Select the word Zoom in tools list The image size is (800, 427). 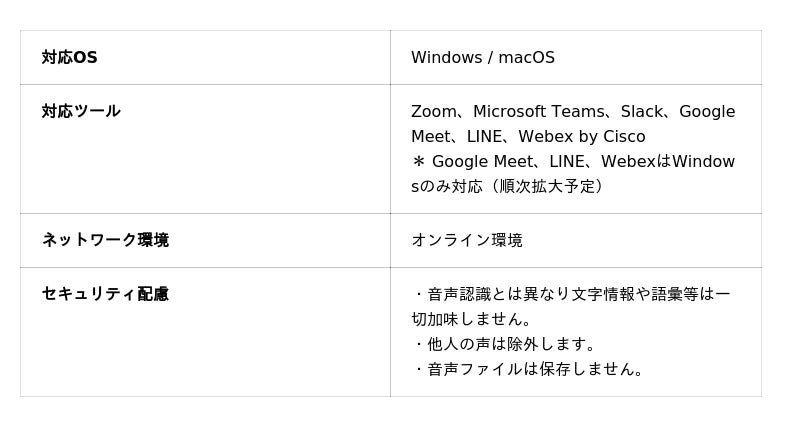434,112
